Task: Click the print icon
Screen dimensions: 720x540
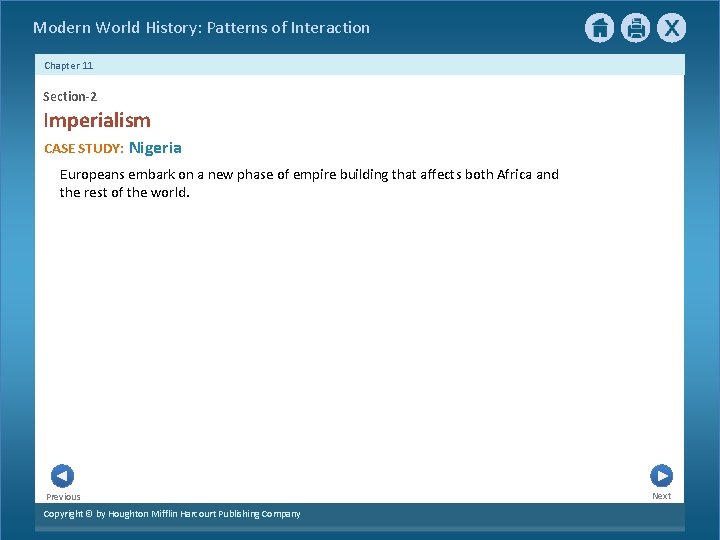Action: [x=636, y=28]
